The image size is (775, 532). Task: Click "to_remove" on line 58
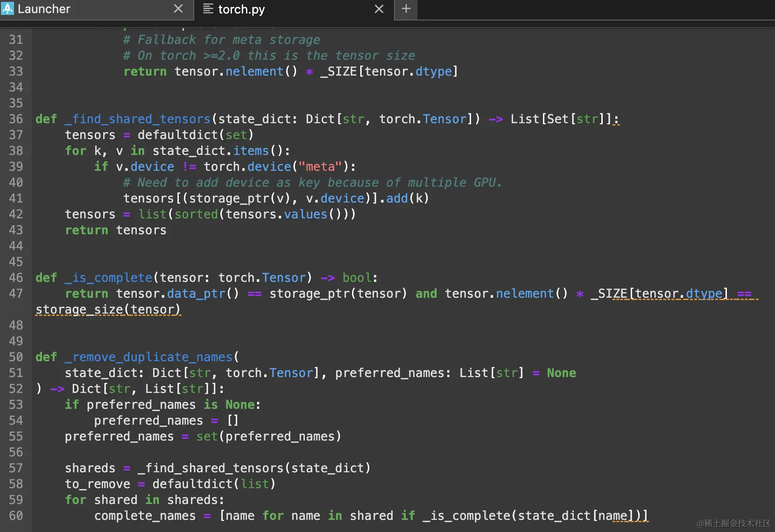(98, 484)
